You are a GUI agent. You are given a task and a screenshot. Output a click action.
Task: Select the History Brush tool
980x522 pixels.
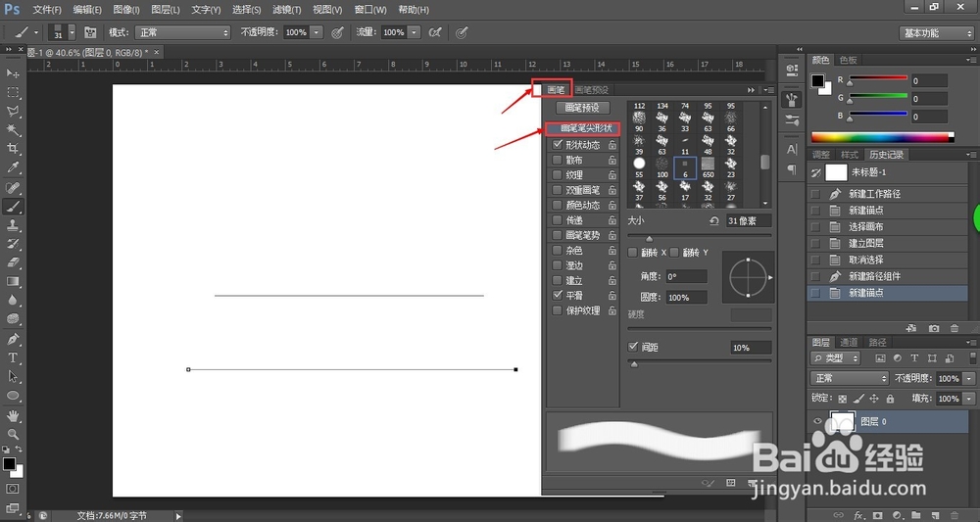pos(13,244)
